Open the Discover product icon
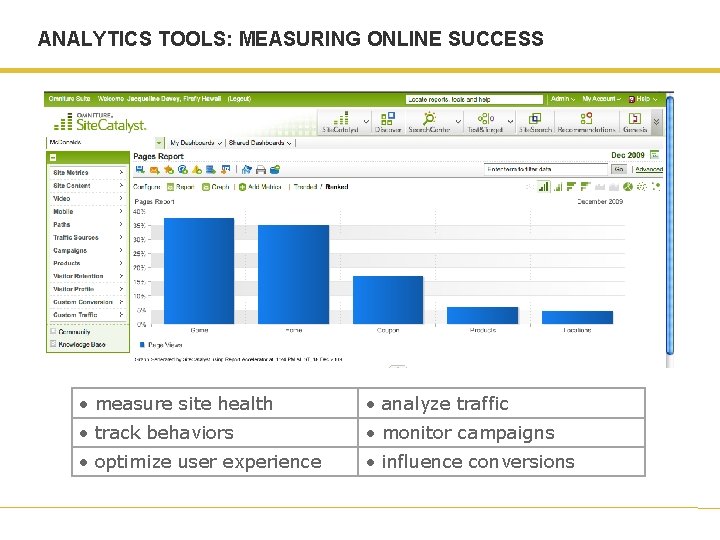 388,118
